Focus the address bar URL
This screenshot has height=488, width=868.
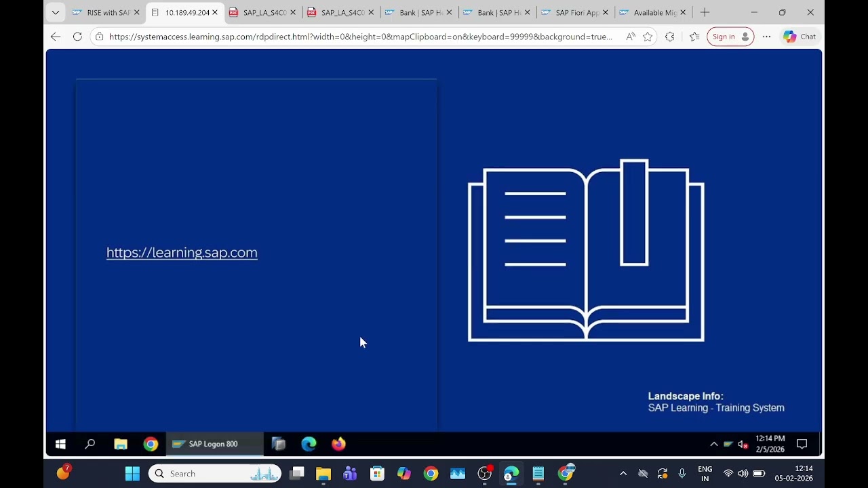pyautogui.click(x=360, y=37)
